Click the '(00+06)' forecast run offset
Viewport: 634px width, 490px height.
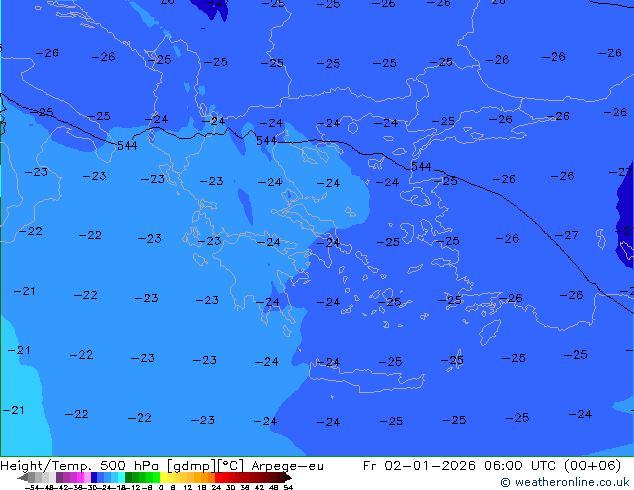pyautogui.click(x=592, y=466)
